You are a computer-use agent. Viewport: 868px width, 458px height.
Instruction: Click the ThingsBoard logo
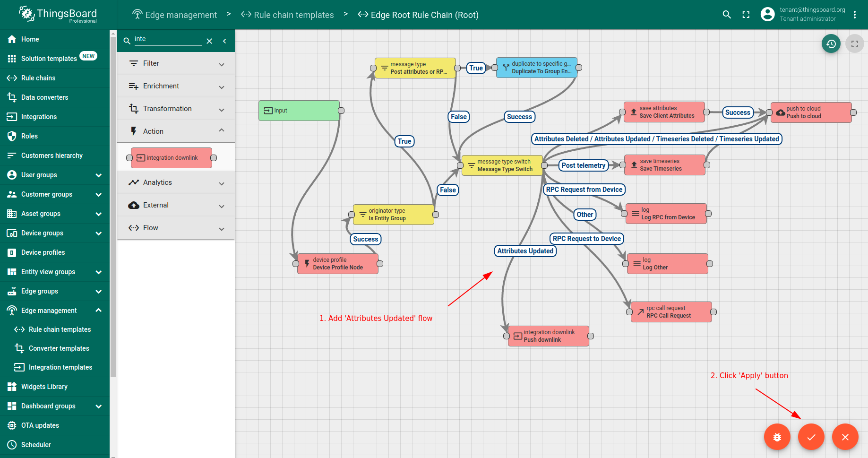coord(58,15)
